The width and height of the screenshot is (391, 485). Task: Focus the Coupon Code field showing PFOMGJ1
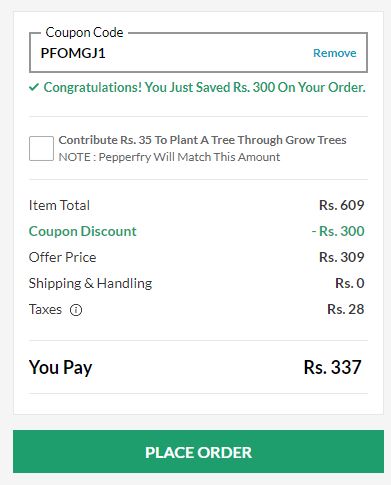click(x=198, y=52)
